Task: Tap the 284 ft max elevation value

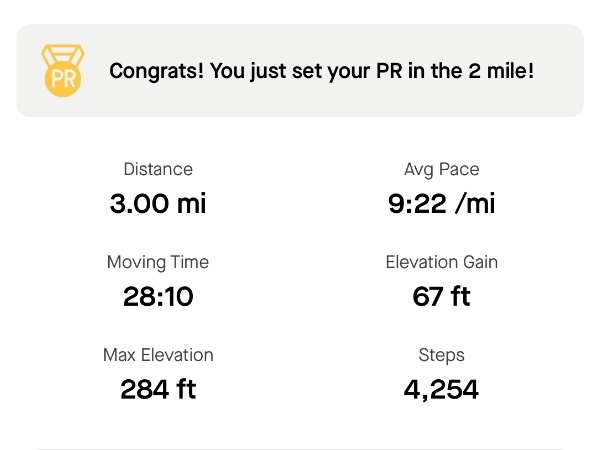Action: [x=158, y=389]
